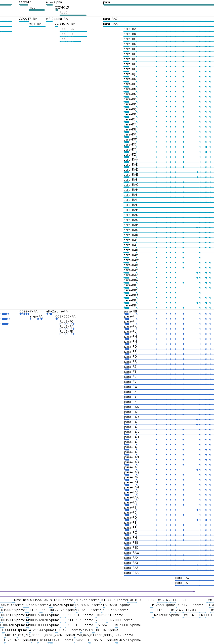Viewport: 214px width, 644px height.
Task: Open EST Dmel_dig_011153_0696_2482.3prime
Action: coord(45,635)
